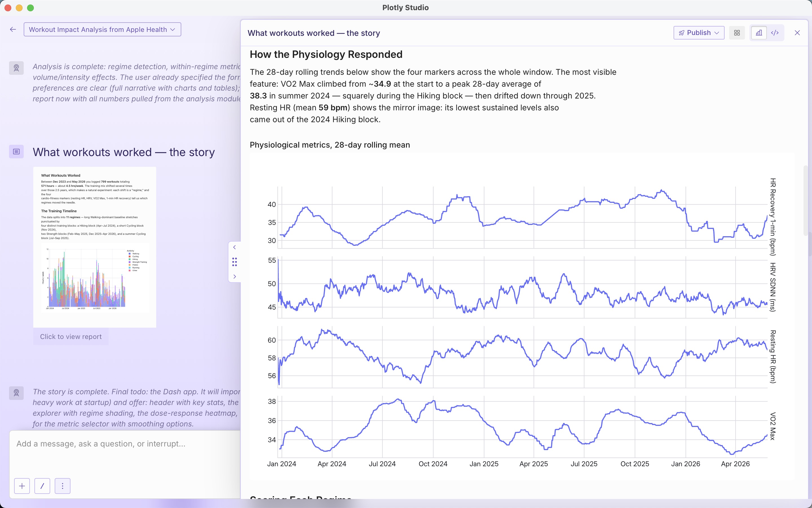Click the plus attach button
This screenshot has width=812, height=508.
[x=22, y=486]
